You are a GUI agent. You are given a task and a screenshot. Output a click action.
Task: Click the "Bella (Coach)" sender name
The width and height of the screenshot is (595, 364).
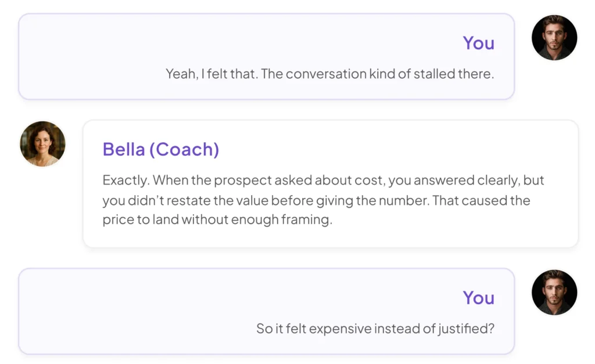coord(160,149)
